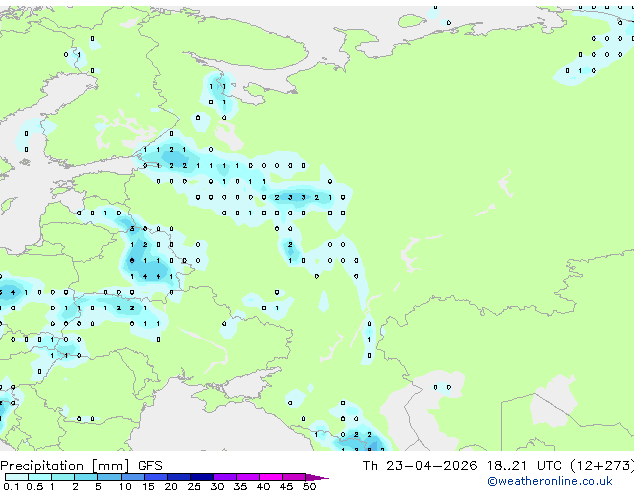Click the legend value "30"
This screenshot has width=634, height=490.
217,486
